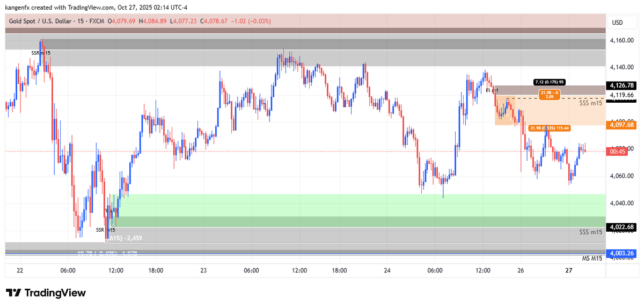Click the $$$ m15 label in lower gray zone
644x308 pixels.
590,232
